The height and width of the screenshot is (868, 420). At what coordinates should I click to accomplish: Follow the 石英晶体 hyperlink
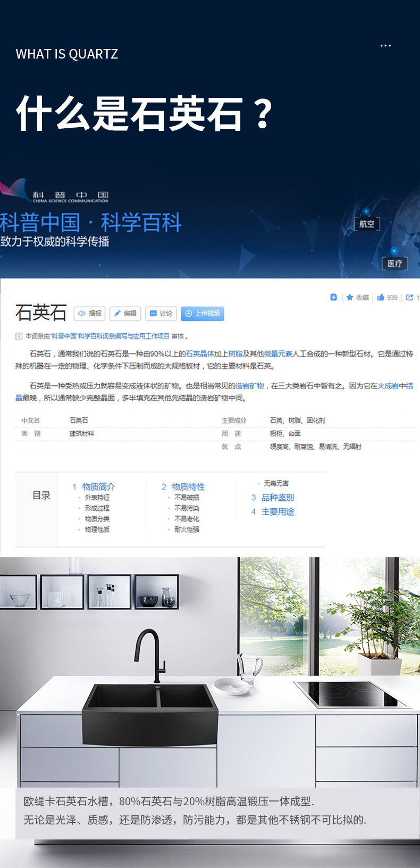pos(200,354)
